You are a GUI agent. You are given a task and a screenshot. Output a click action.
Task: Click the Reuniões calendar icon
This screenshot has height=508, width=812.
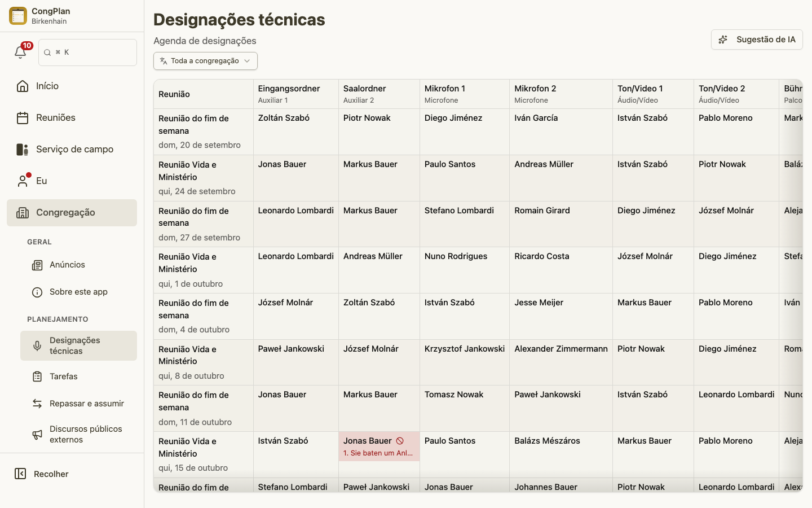click(x=23, y=118)
